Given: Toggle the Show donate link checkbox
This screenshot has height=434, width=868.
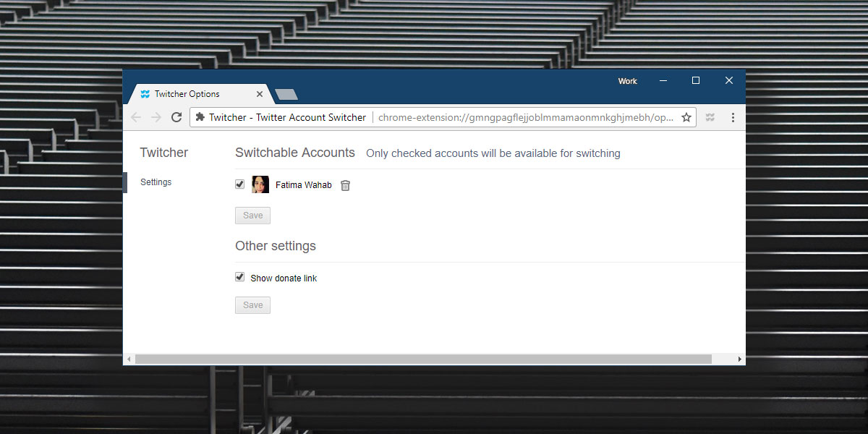Looking at the screenshot, I should click(x=239, y=277).
